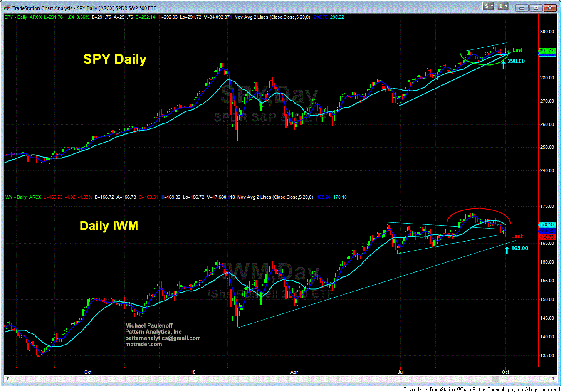Click the horizontal scrollbar right arrow

554,379
